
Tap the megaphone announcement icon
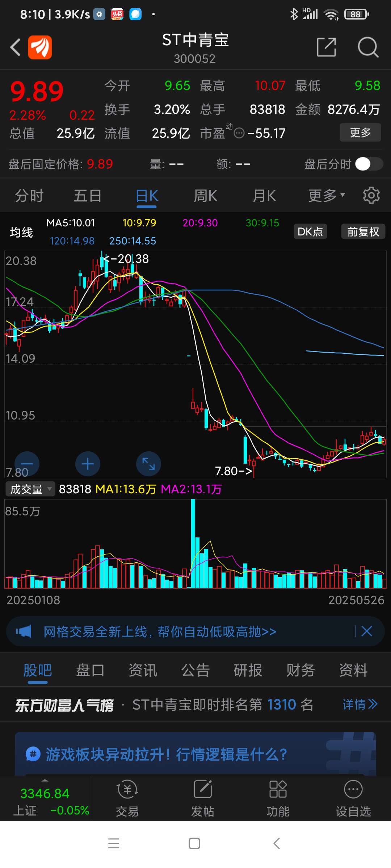(x=24, y=631)
